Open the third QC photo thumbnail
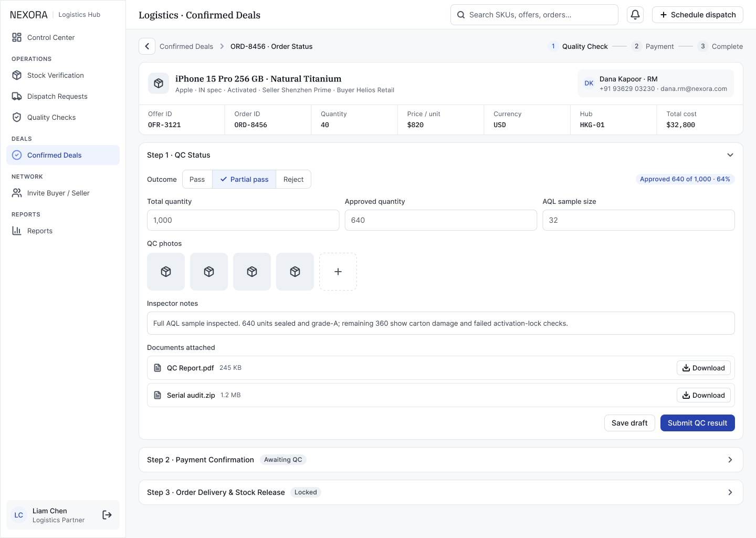This screenshot has height=538, width=756. 252,272
